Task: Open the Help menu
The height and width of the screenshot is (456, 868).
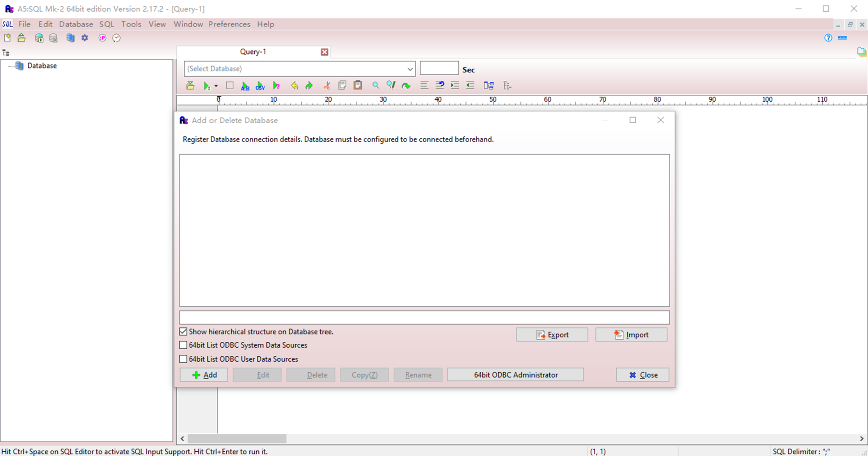Action: tap(266, 24)
